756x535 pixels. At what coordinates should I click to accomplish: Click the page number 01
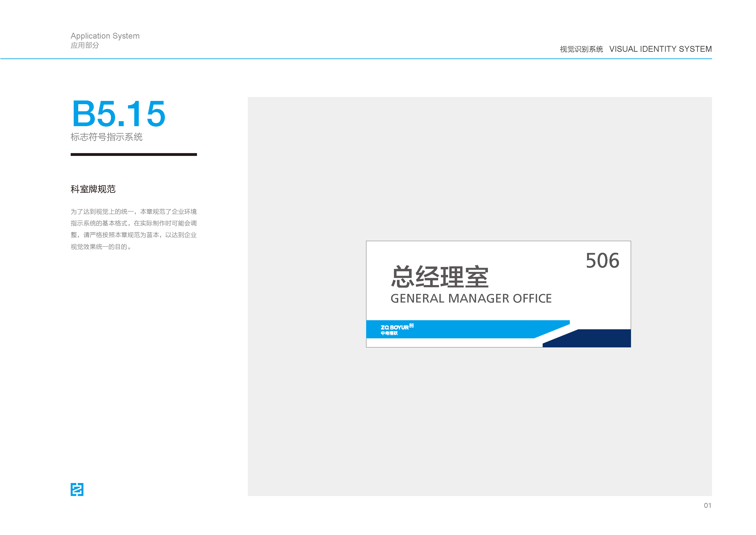click(x=707, y=505)
